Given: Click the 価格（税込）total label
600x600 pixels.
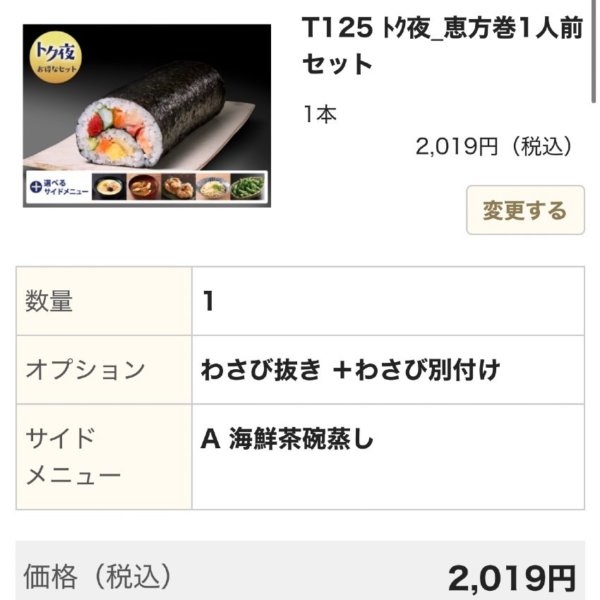Looking at the screenshot, I should pyautogui.click(x=98, y=576).
